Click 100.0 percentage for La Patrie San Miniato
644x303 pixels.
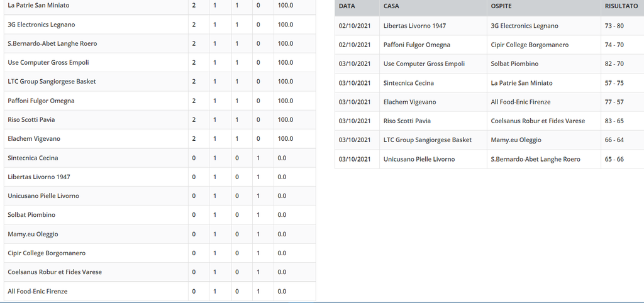286,5
